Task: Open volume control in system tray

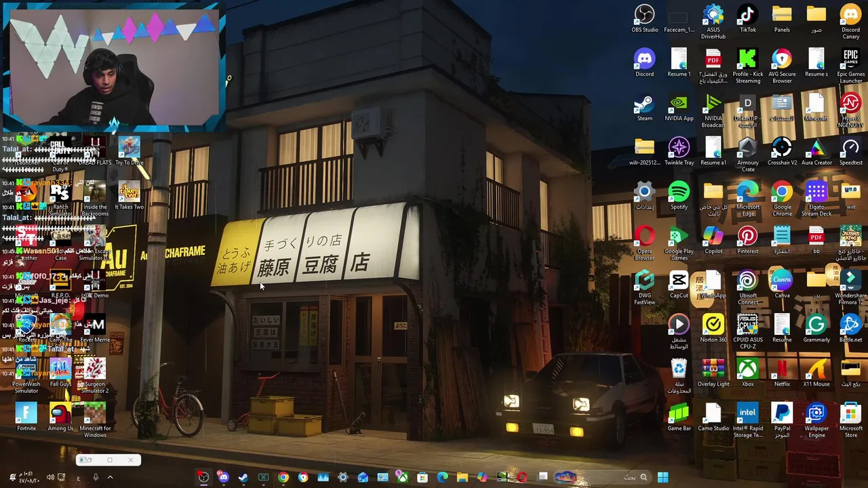Action: (x=50, y=477)
